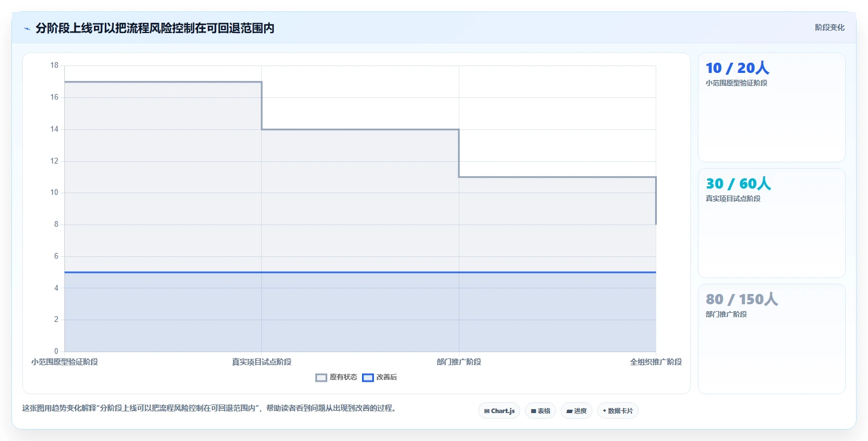The height and width of the screenshot is (441, 868).
Task: Click the chart description sentence below the chart
Action: point(209,408)
